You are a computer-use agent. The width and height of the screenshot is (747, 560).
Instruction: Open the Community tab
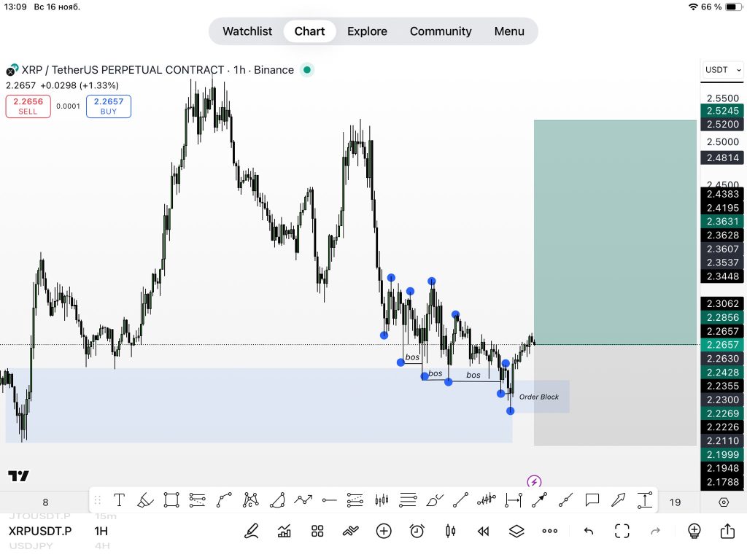[441, 31]
